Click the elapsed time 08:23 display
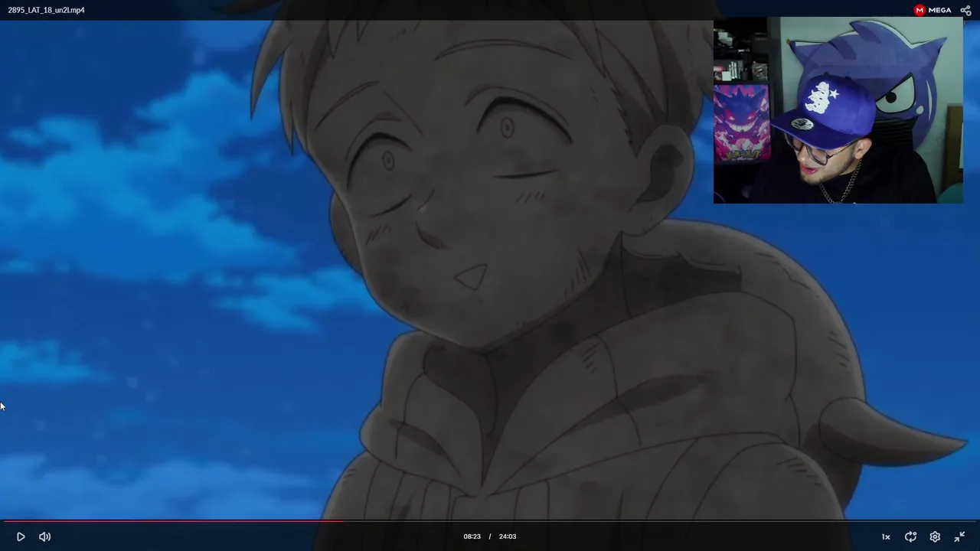 coord(472,536)
